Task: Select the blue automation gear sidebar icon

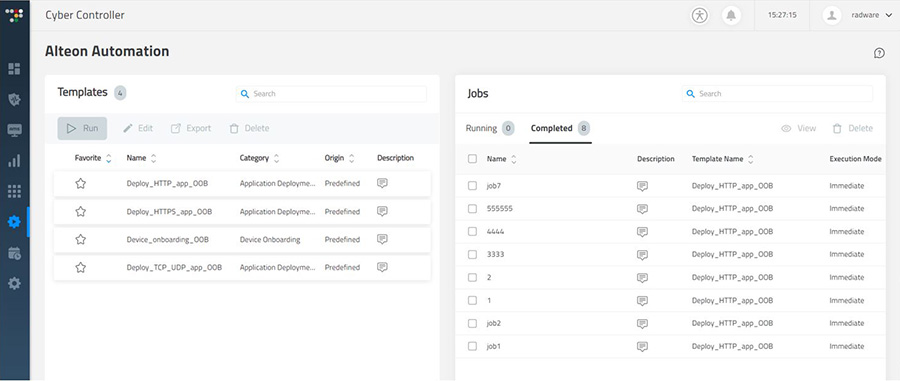Action: click(x=14, y=222)
